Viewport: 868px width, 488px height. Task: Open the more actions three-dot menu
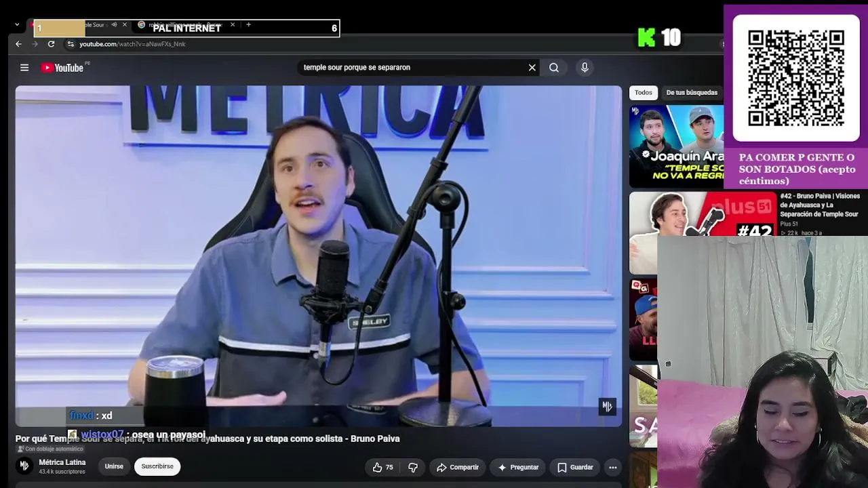point(613,467)
